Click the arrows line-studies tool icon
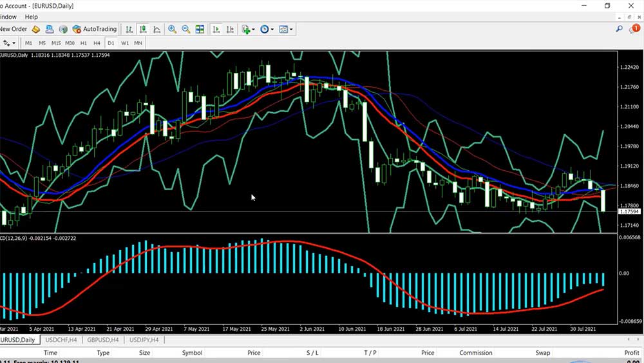This screenshot has width=644, height=363. tap(6, 43)
